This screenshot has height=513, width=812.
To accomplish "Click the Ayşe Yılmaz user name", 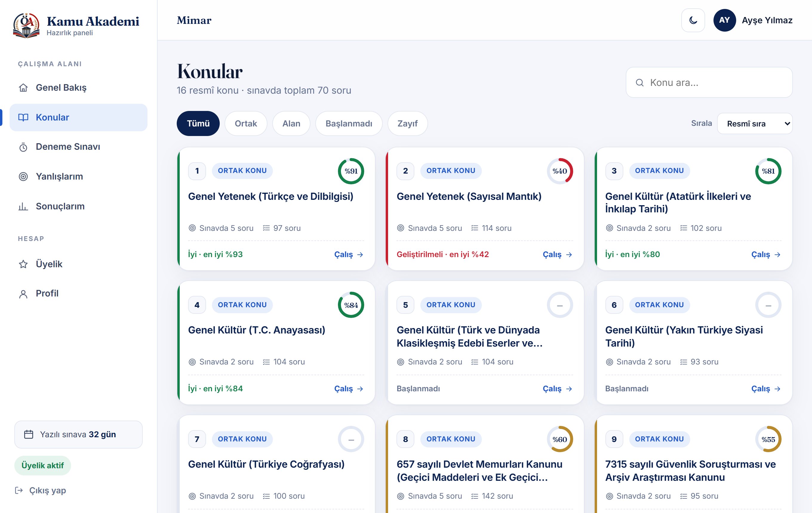I will point(767,20).
